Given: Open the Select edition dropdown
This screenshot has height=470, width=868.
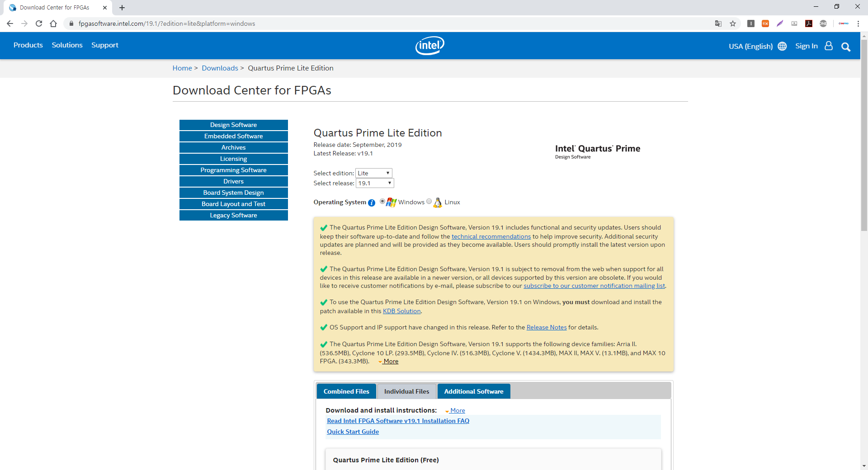Looking at the screenshot, I should [x=374, y=173].
